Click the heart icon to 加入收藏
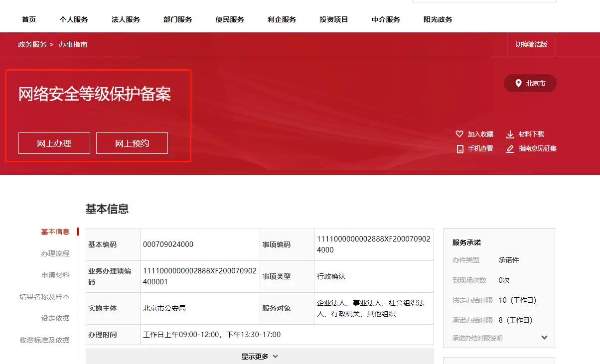Screen dimensions: 600x364 click(459, 133)
